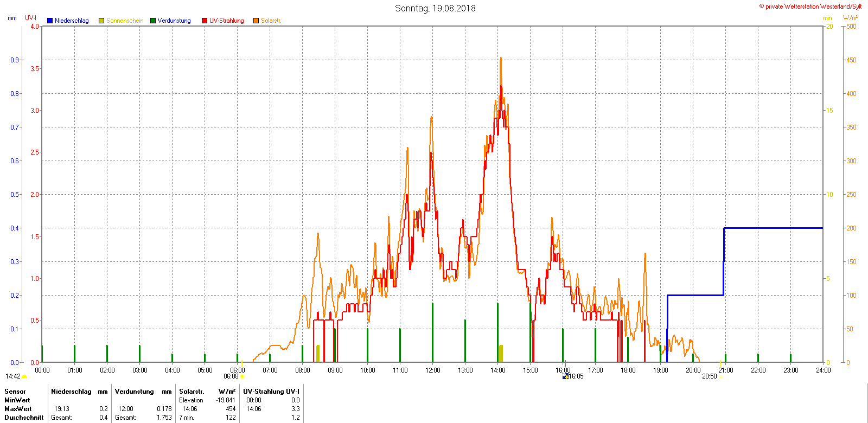Click the 03:00 time axis label
The width and height of the screenshot is (868, 423).
140,370
